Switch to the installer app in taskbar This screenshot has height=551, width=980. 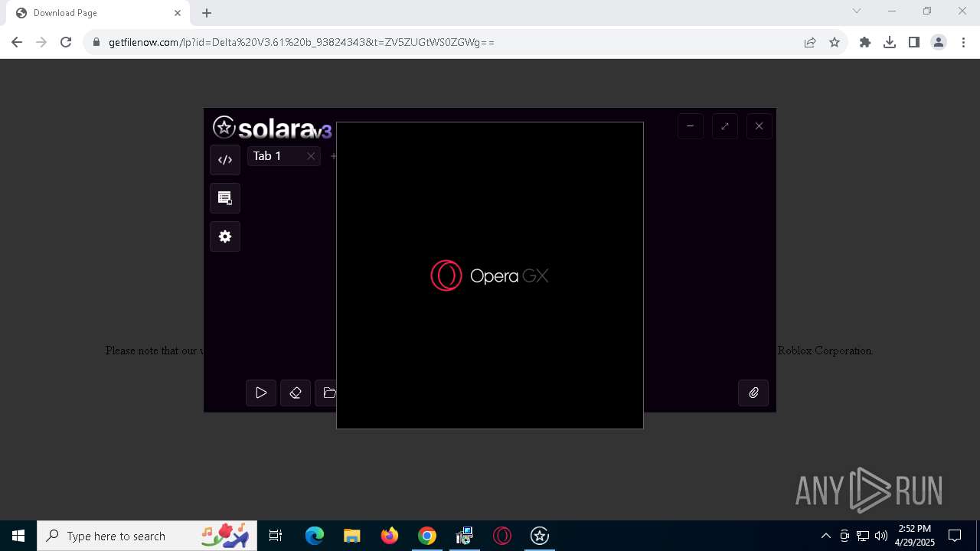point(464,536)
